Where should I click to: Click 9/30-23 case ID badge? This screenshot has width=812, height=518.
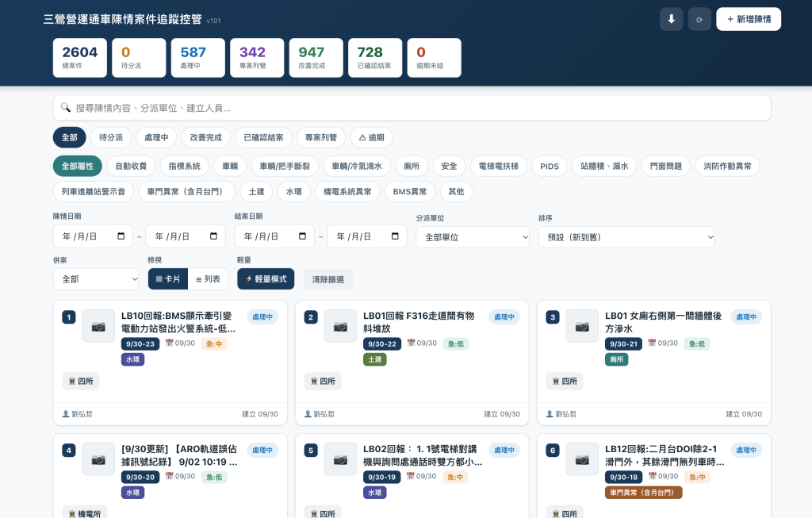click(140, 344)
